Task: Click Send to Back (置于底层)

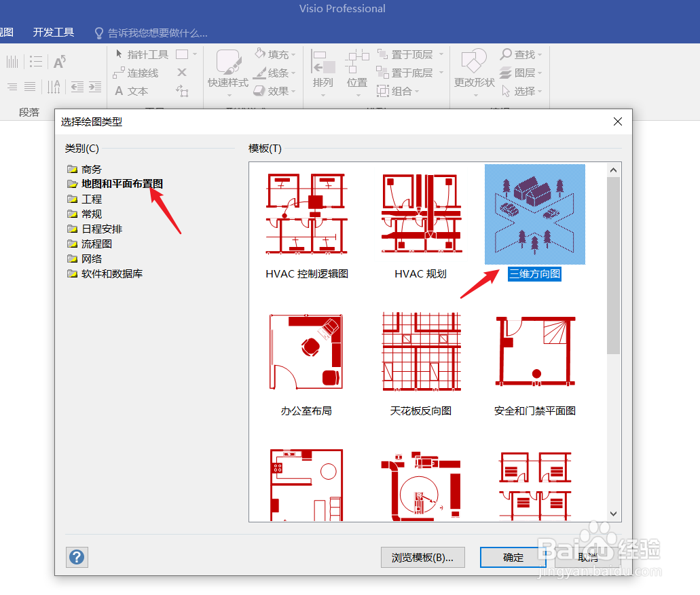Action: pos(405,73)
